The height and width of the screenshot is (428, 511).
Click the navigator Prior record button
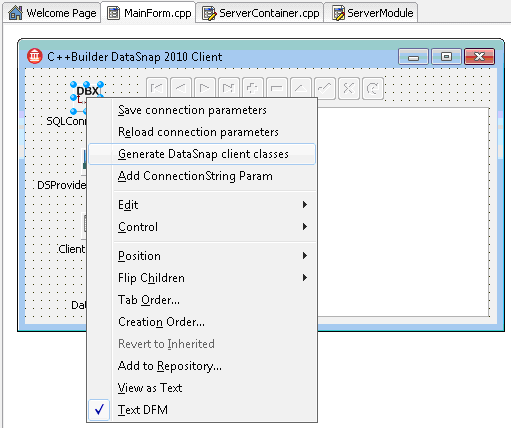tap(181, 88)
